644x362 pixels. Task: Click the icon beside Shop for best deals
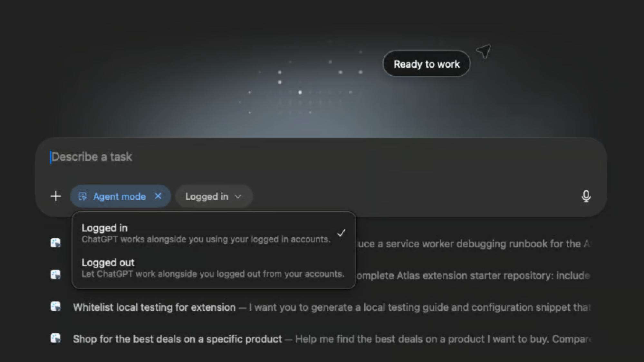tap(55, 338)
